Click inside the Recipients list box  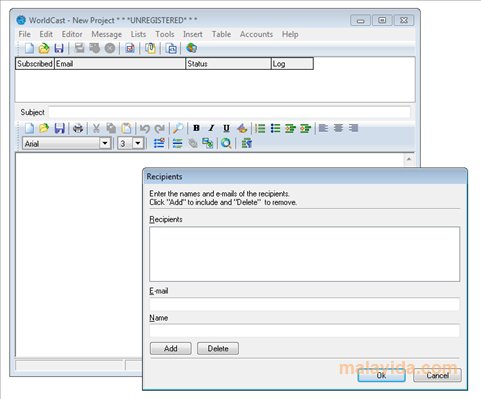(x=305, y=254)
